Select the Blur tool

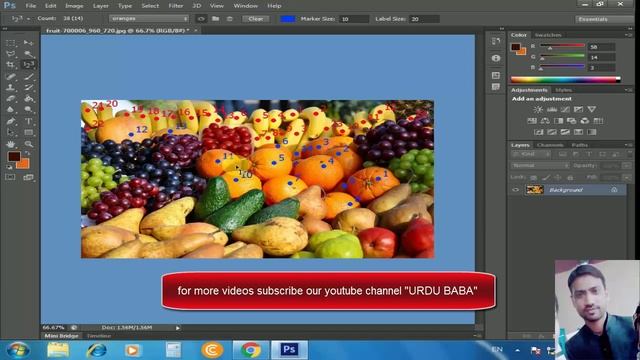11,109
